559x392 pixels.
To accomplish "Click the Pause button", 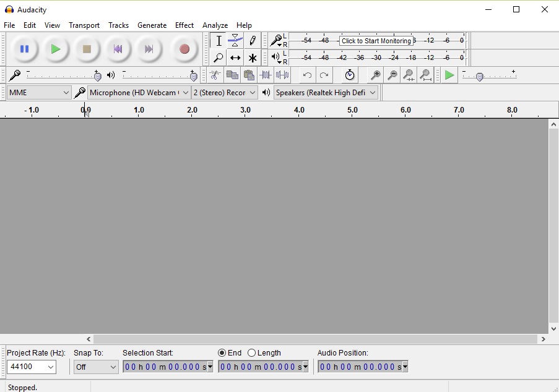I will coord(24,49).
